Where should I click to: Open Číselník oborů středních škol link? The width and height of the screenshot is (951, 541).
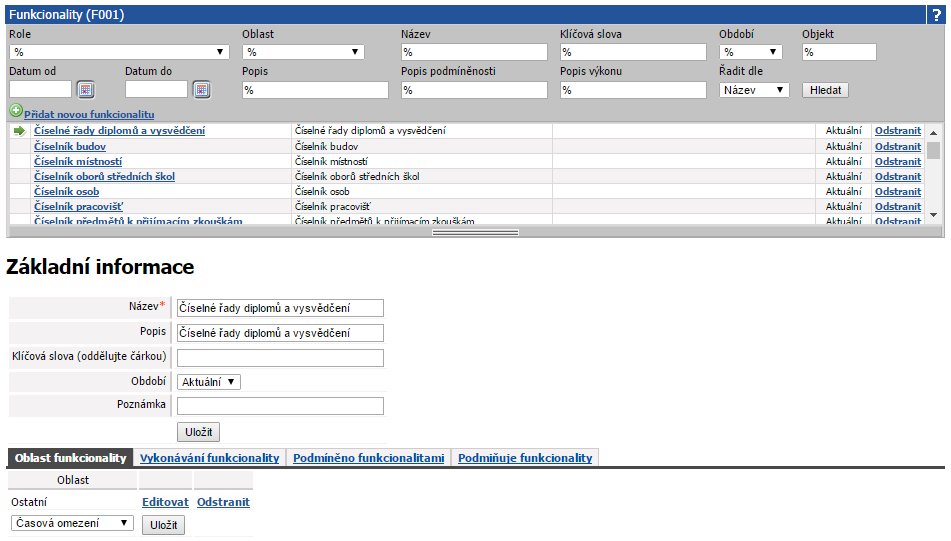(x=104, y=176)
